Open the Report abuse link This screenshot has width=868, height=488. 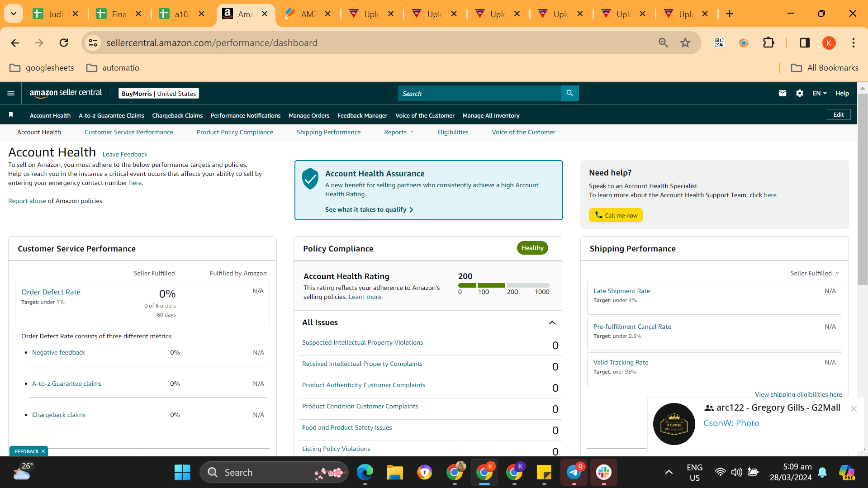tap(27, 201)
